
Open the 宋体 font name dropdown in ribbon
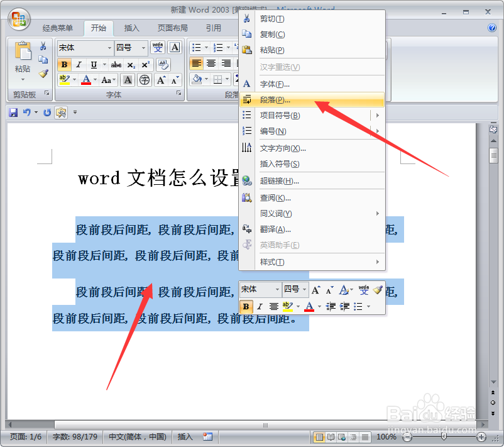tap(109, 48)
